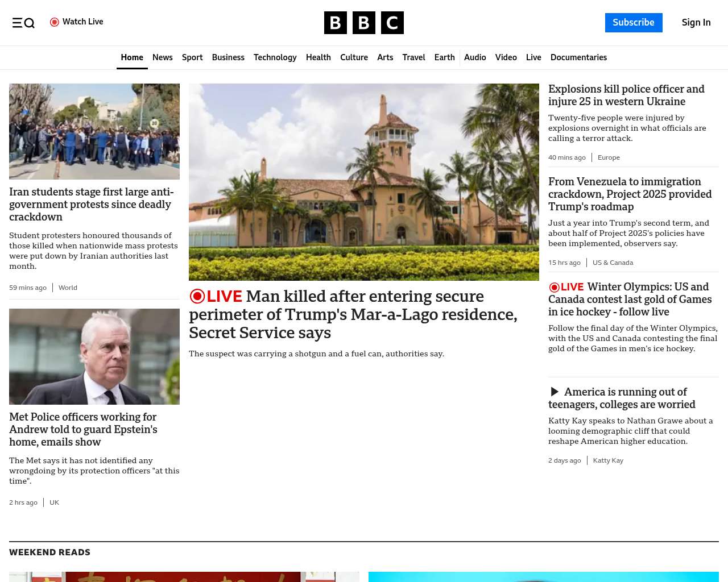
Task: Go to the BBC logo homepage
Action: [364, 23]
